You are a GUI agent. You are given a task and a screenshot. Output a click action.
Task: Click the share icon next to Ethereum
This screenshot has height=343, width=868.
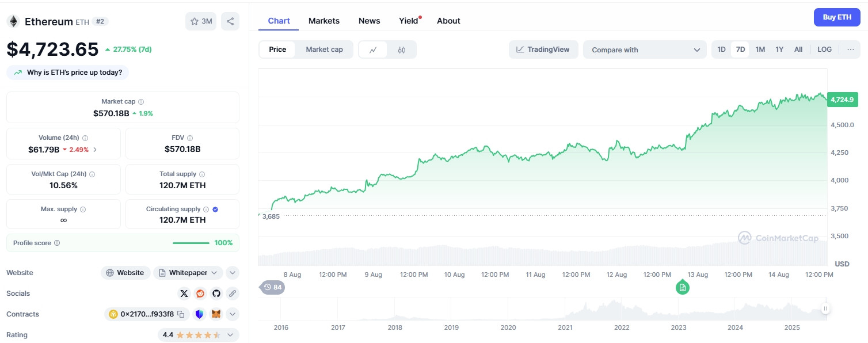coord(230,21)
